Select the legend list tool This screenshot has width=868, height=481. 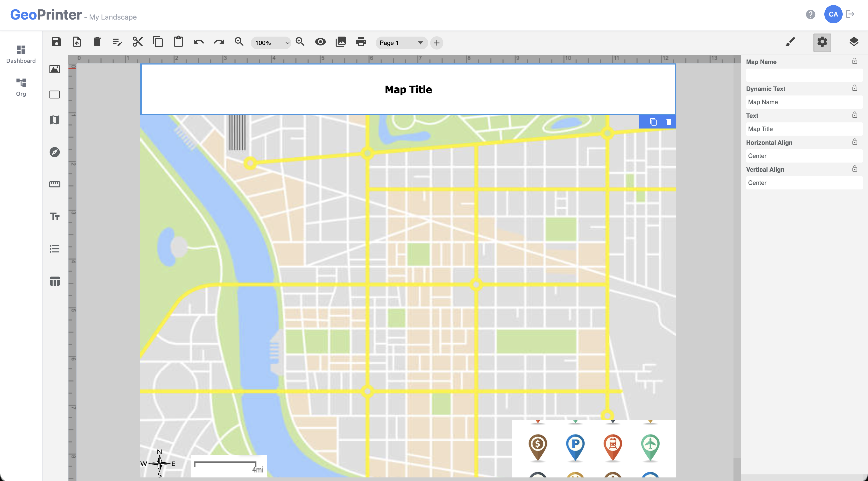pos(55,249)
